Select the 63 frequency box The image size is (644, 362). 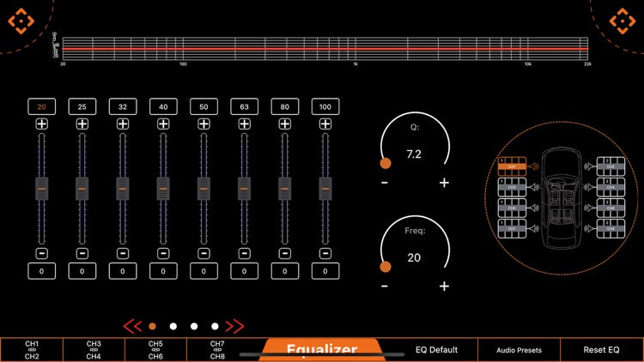click(x=245, y=106)
